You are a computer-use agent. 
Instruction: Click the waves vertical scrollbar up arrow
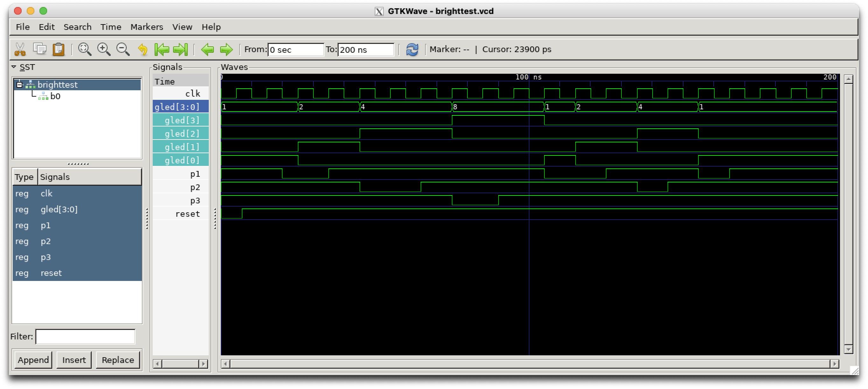point(848,79)
